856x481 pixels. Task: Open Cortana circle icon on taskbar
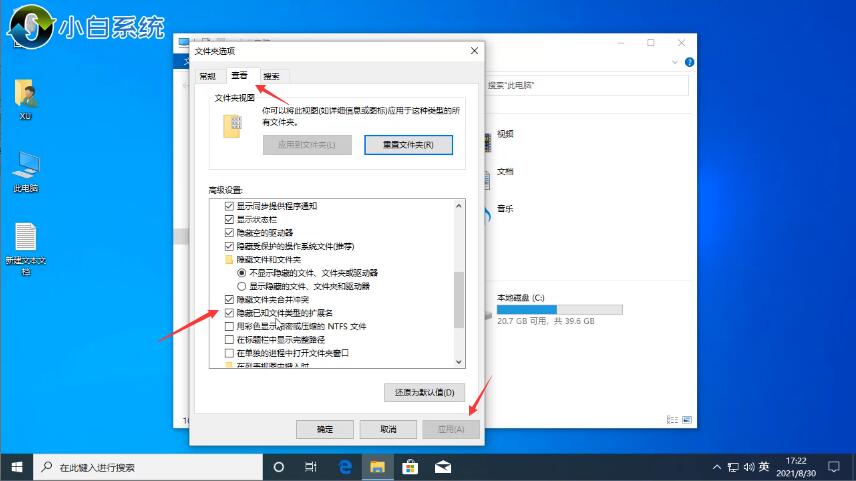[x=278, y=467]
